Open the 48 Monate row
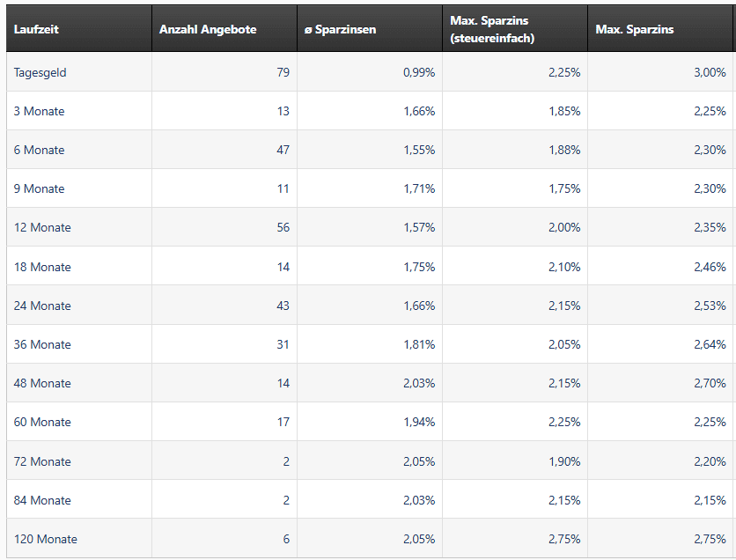The width and height of the screenshot is (736, 560). point(42,383)
